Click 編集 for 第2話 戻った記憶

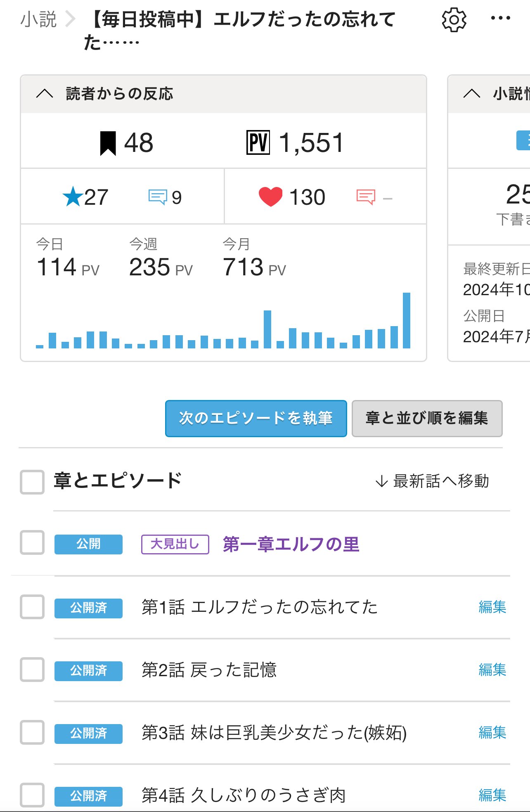[492, 670]
